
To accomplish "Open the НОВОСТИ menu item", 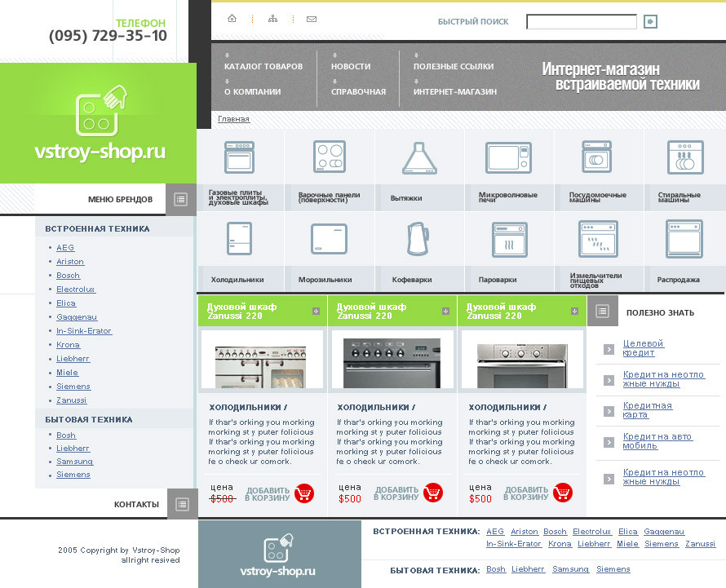I will [x=351, y=67].
